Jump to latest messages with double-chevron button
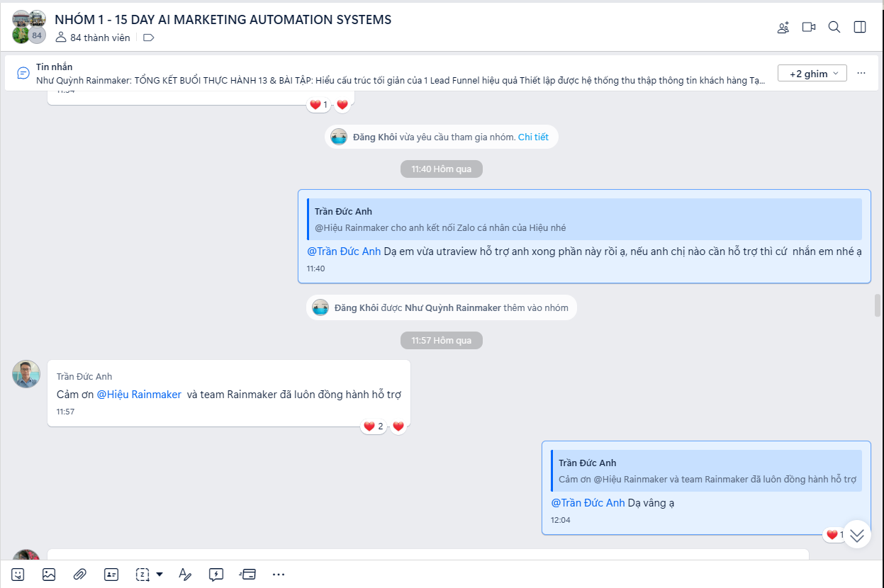884x588 pixels. click(x=856, y=535)
